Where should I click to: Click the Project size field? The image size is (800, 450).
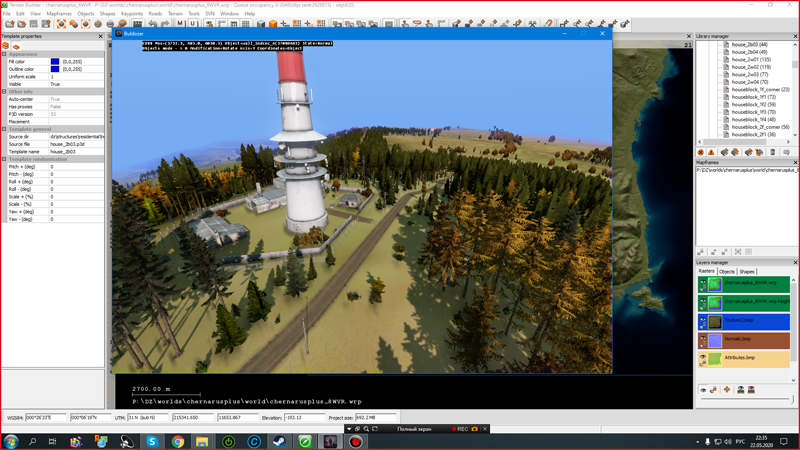click(x=376, y=417)
